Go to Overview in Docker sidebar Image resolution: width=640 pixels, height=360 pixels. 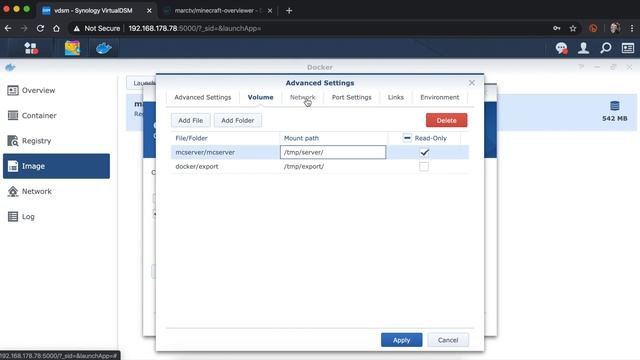pyautogui.click(x=56, y=90)
